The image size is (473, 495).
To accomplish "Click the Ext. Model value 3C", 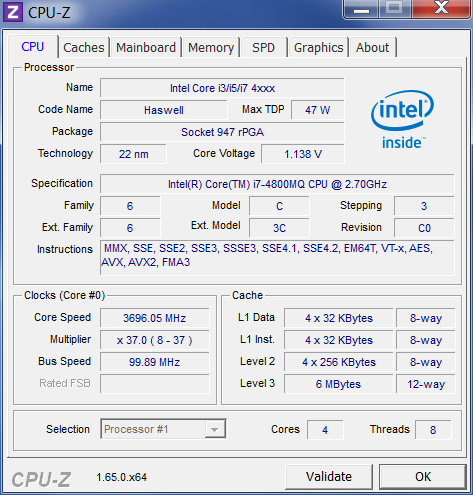I will pyautogui.click(x=279, y=228).
